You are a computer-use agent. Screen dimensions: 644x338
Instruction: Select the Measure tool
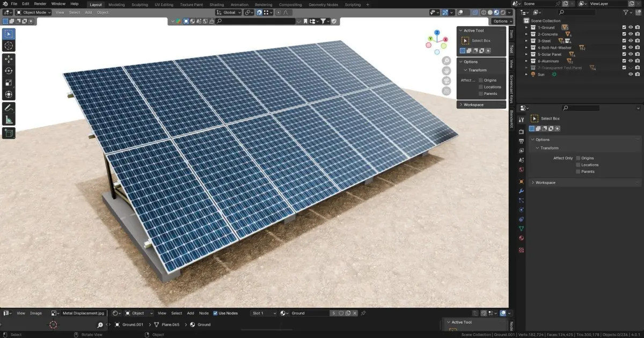(x=9, y=120)
